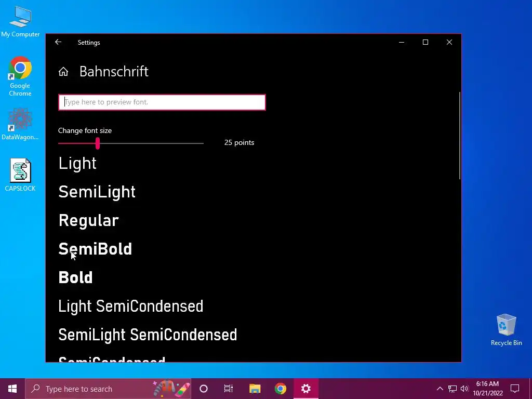Image resolution: width=532 pixels, height=399 pixels.
Task: Open Cortana from the taskbar circle icon
Action: point(204,389)
